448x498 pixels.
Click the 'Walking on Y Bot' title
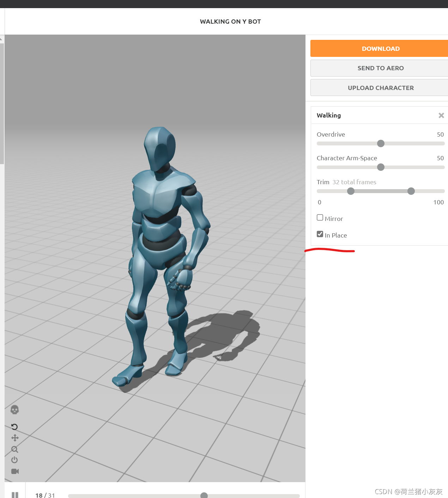230,22
